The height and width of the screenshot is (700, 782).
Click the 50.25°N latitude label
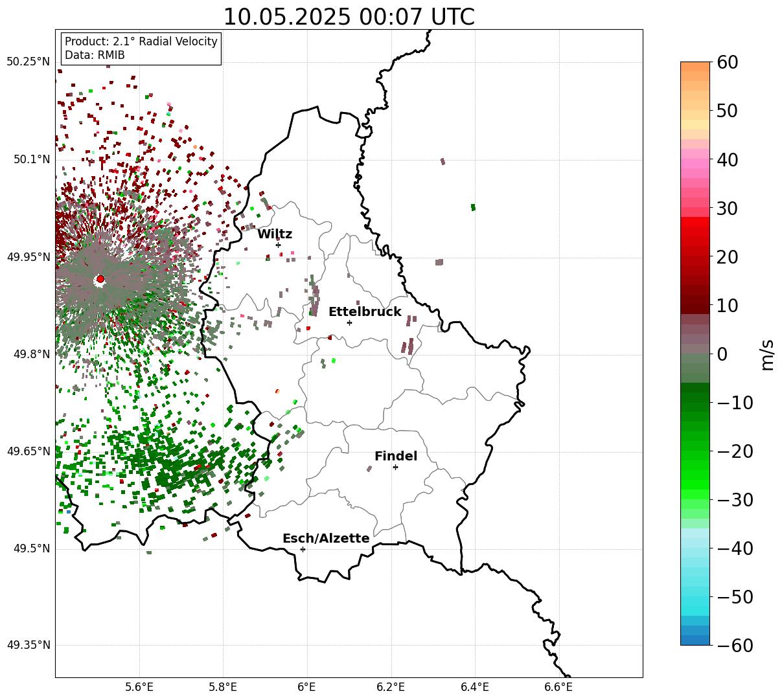(x=28, y=62)
